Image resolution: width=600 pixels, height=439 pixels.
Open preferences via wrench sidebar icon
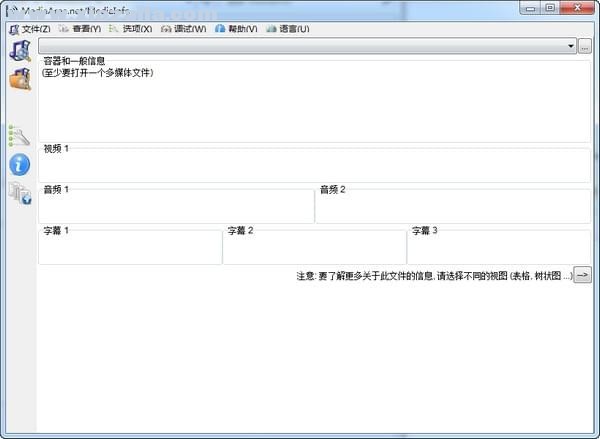[x=19, y=136]
